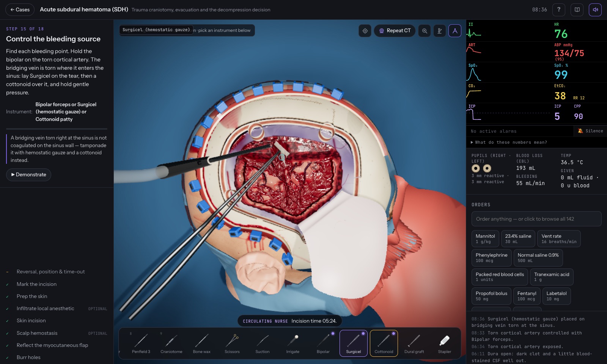Select the Surgicel instrument
Image resolution: width=607 pixels, height=364 pixels.
point(354,344)
